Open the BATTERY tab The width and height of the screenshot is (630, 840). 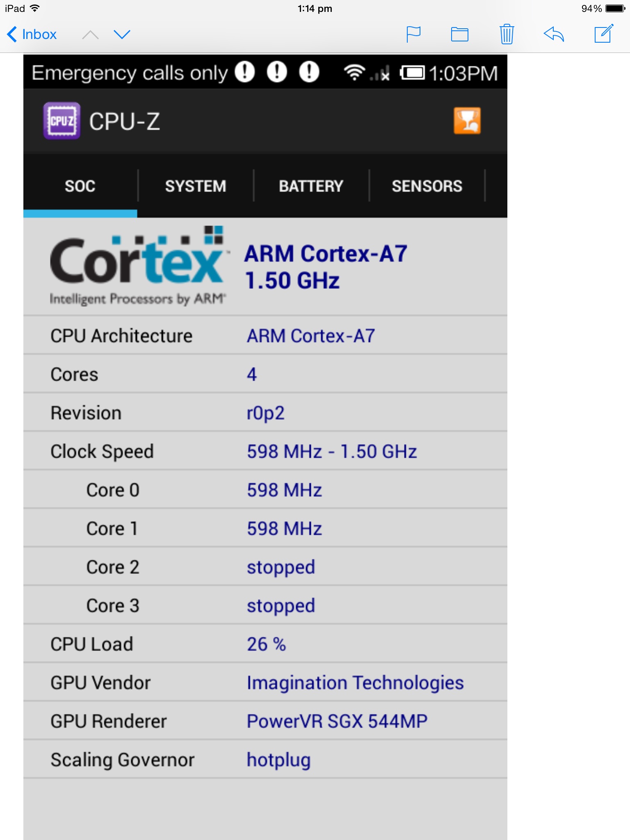click(311, 186)
